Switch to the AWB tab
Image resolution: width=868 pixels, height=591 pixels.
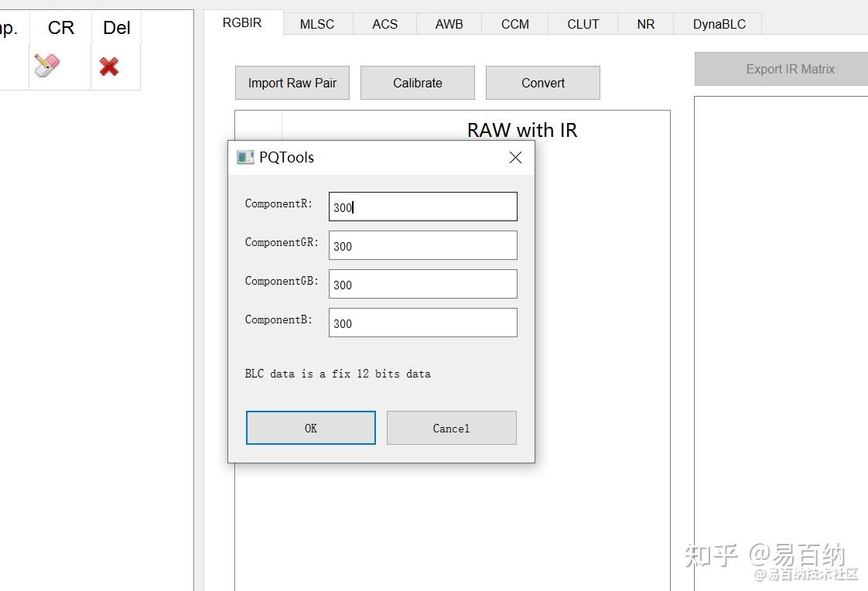point(449,24)
